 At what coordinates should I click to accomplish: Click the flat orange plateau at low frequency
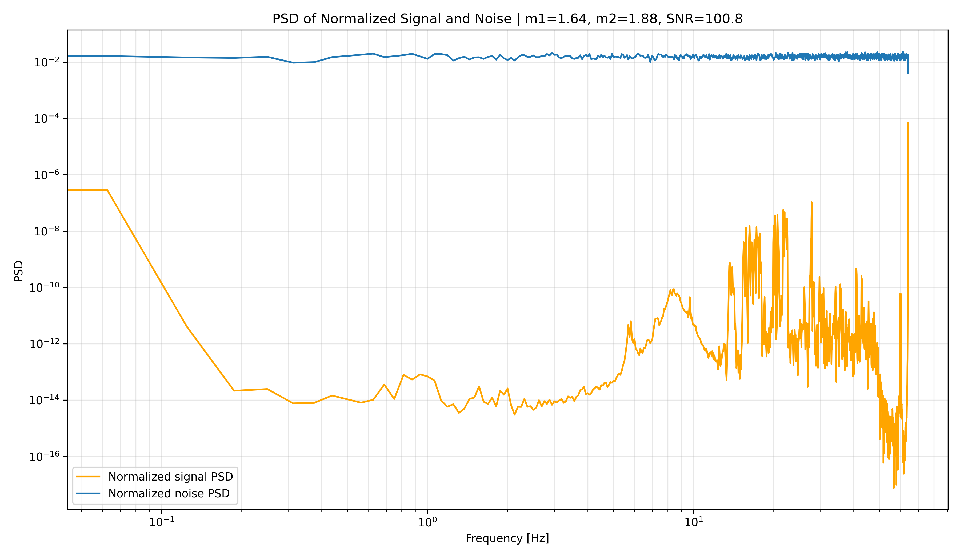[x=87, y=190]
